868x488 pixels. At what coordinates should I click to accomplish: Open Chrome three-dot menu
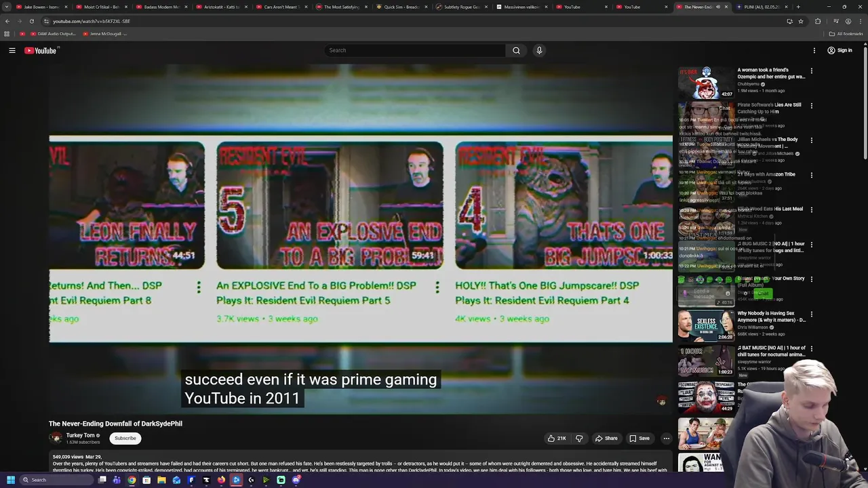click(x=860, y=21)
